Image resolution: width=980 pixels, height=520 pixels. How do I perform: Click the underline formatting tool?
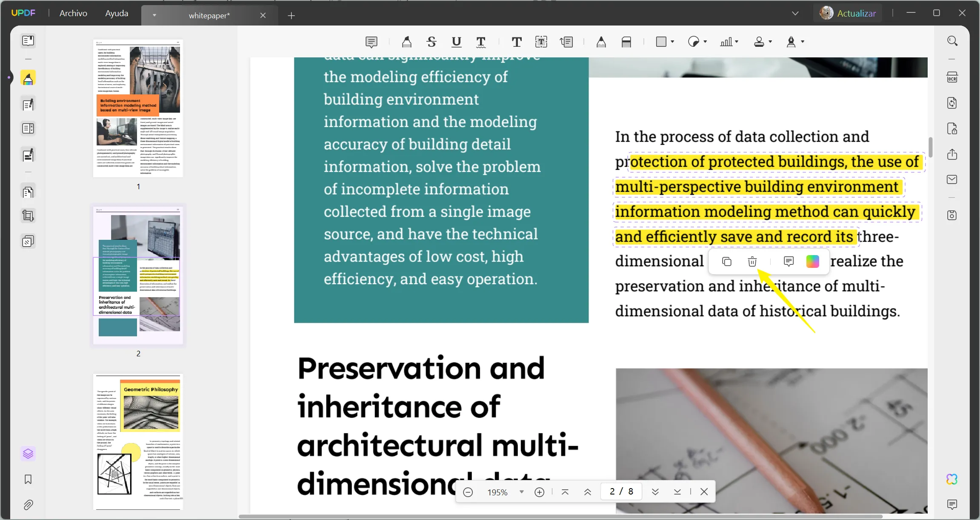coord(456,41)
